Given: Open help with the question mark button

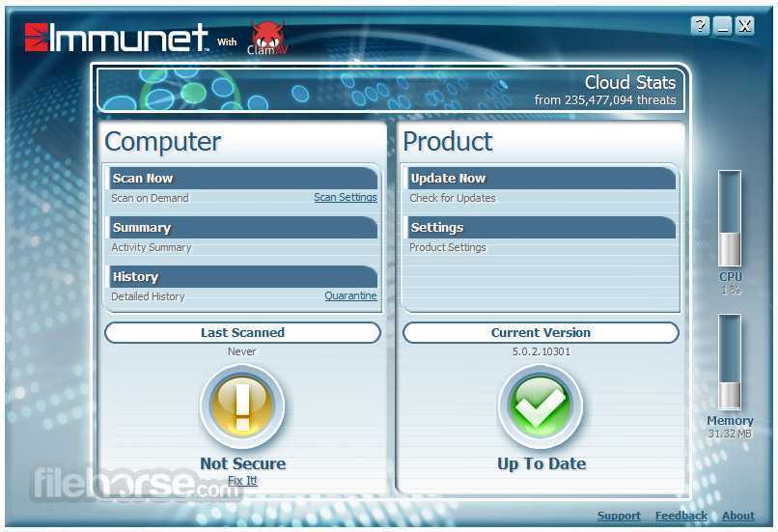Looking at the screenshot, I should [x=701, y=27].
